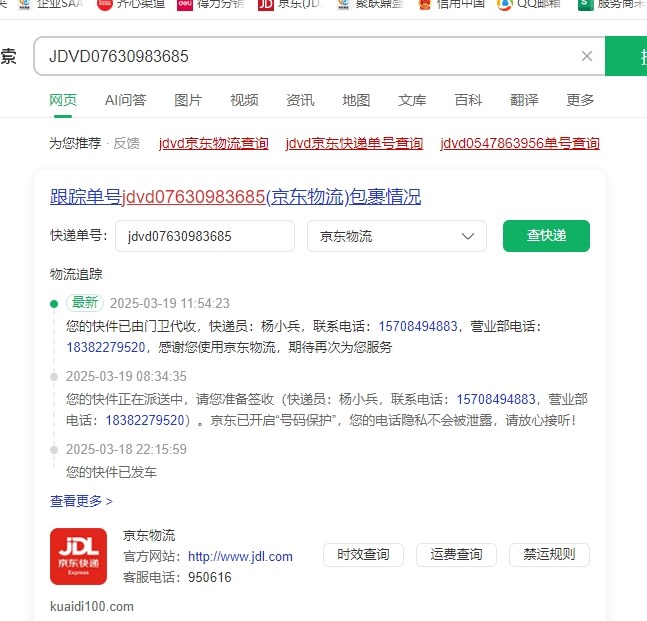
Task: Click the 时效查询 button
Action: click(x=363, y=555)
